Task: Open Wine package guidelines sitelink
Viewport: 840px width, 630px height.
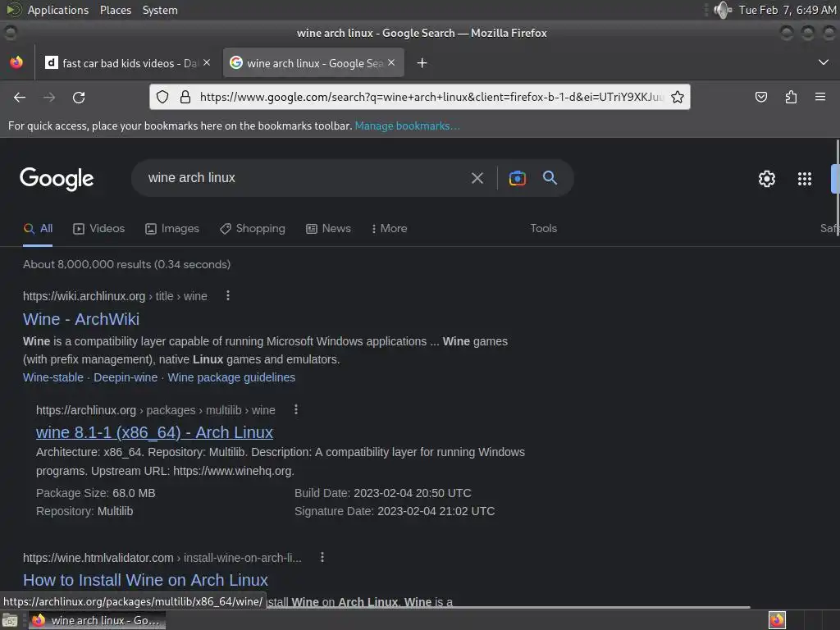Action: [231, 377]
